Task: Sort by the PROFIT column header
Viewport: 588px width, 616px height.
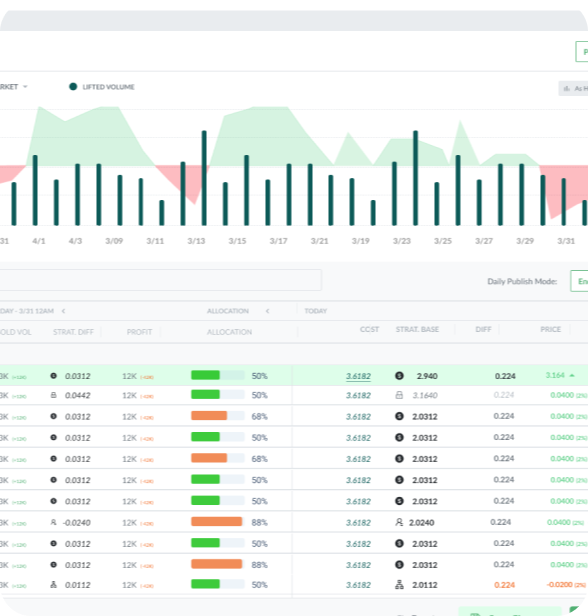Action: tap(139, 332)
